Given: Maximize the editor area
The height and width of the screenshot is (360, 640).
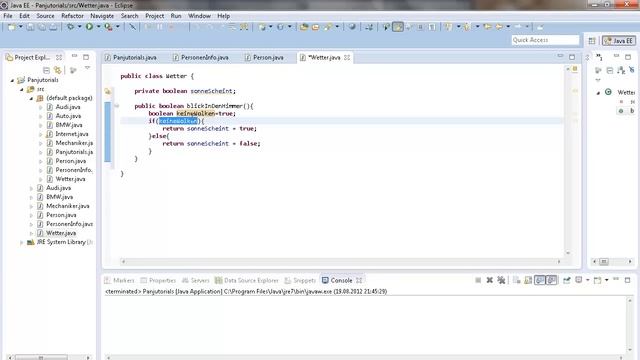Looking at the screenshot, I should pyautogui.click(x=572, y=57).
